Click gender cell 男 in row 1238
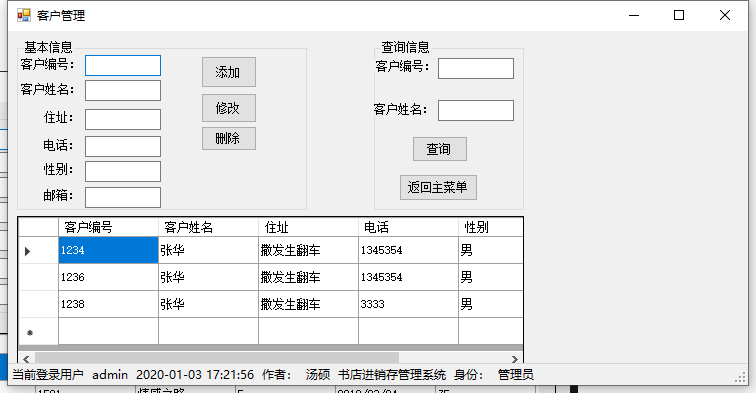 [x=490, y=304]
